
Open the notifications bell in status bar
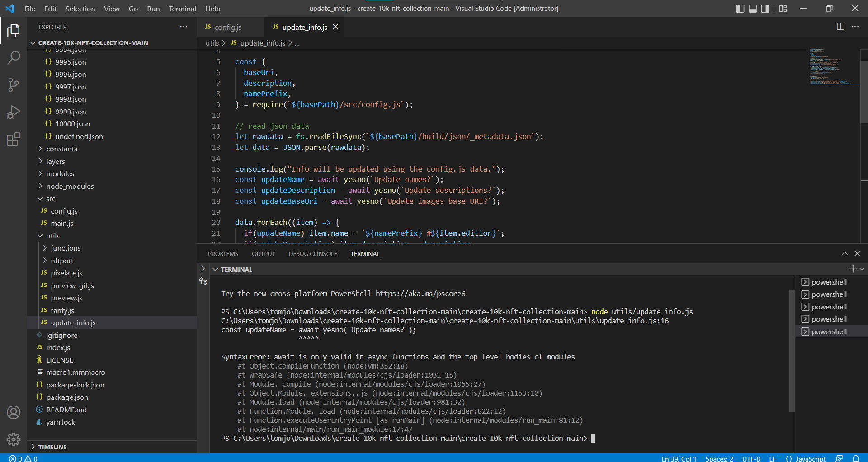pos(856,458)
